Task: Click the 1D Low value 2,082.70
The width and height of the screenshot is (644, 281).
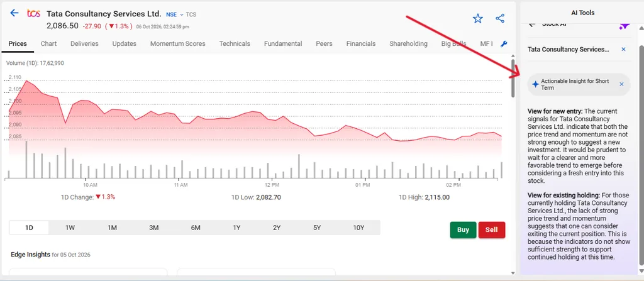Action: [x=268, y=197]
